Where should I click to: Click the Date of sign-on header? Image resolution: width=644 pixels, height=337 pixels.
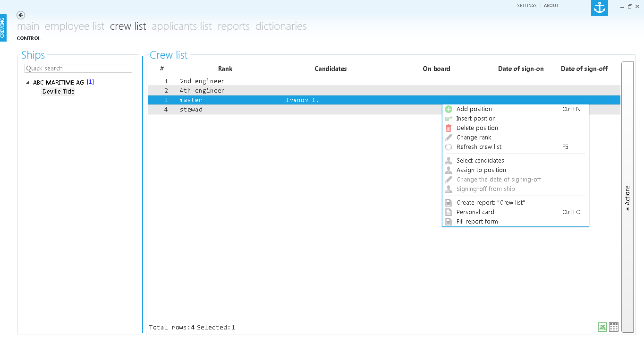tap(521, 69)
